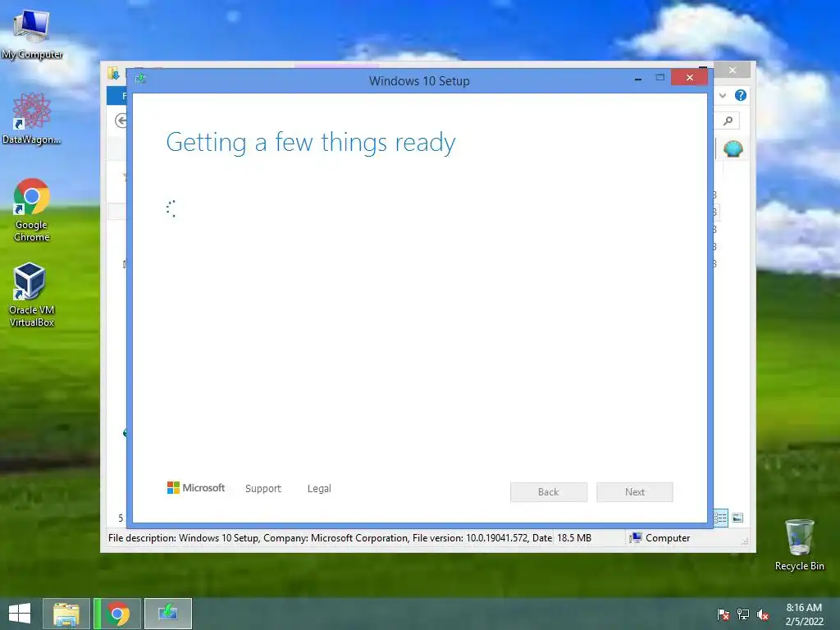Select the Windows 10 Setup taskbar button
Image resolution: width=840 pixels, height=630 pixels.
point(168,614)
